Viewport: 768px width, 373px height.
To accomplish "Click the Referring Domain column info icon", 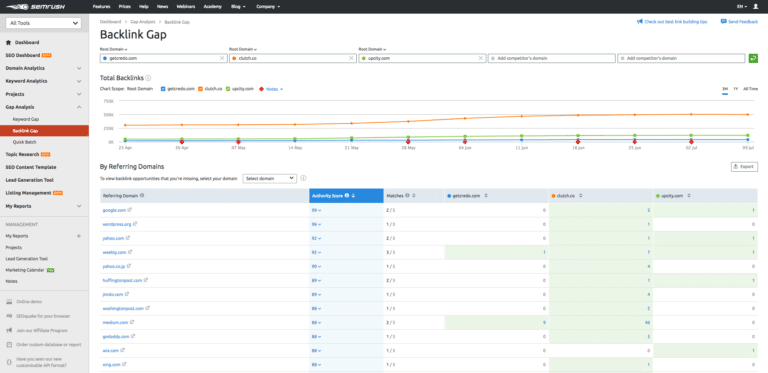I will tap(142, 195).
